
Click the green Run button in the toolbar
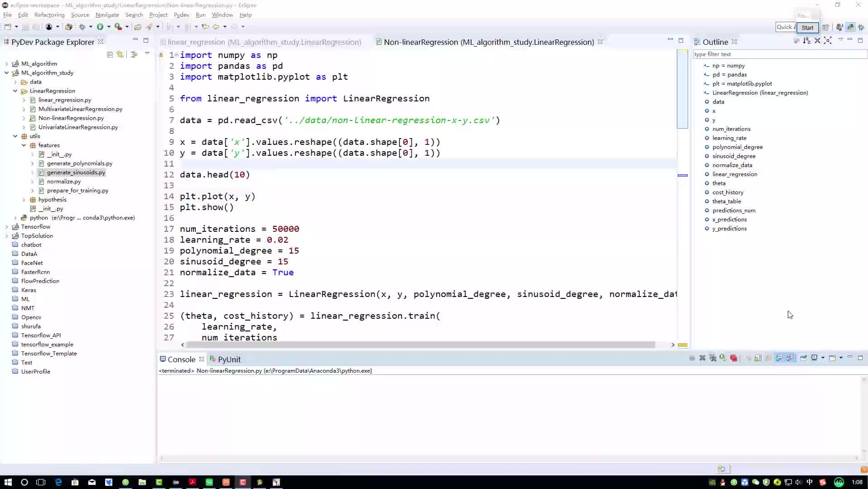click(100, 27)
